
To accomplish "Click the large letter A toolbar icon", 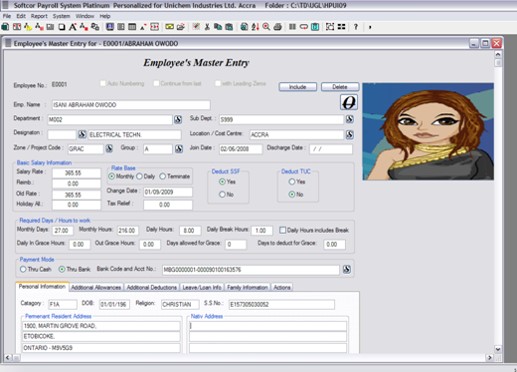I will [73, 27].
